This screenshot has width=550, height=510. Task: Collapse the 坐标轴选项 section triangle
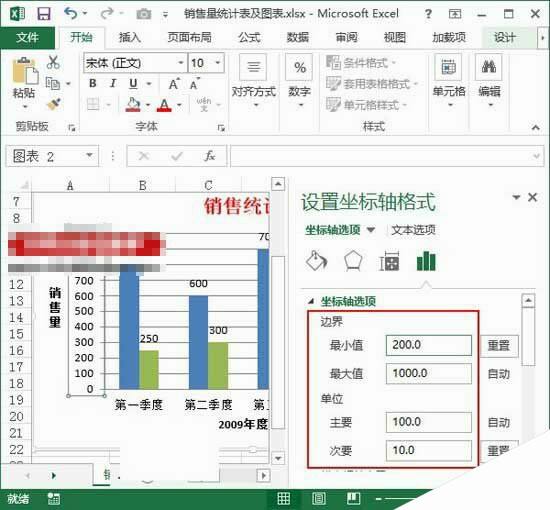[311, 301]
